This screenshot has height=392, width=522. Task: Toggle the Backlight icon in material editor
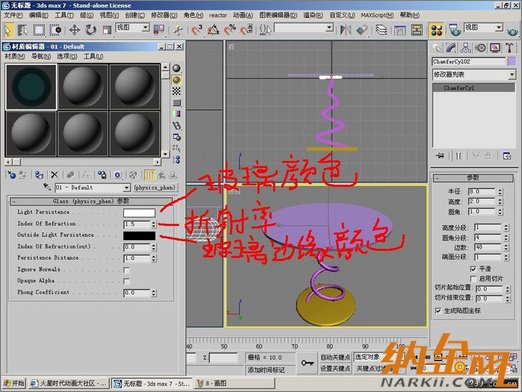(176, 80)
